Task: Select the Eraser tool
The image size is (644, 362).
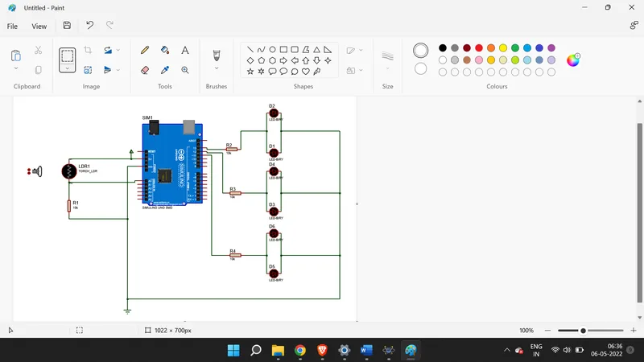Action: [145, 70]
